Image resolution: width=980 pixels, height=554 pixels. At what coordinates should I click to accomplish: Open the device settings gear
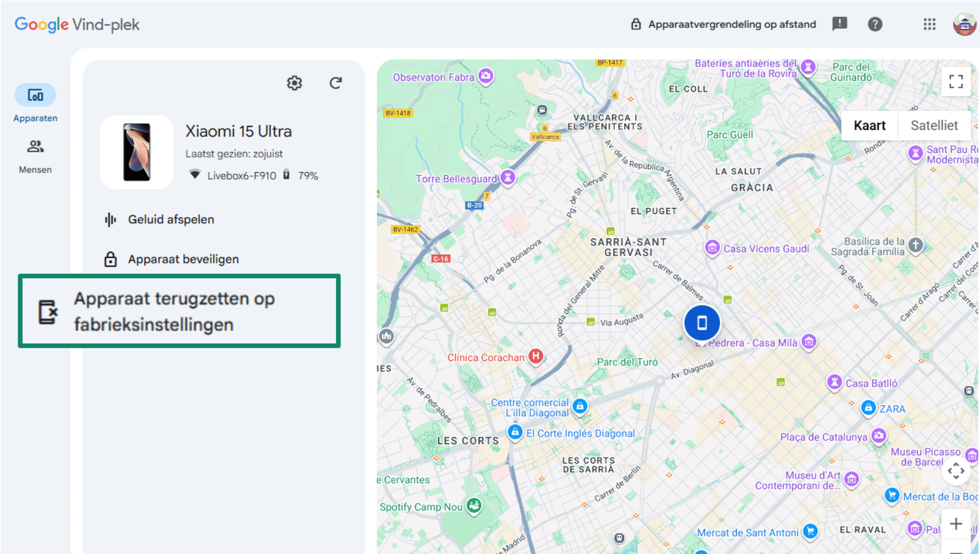(x=294, y=83)
